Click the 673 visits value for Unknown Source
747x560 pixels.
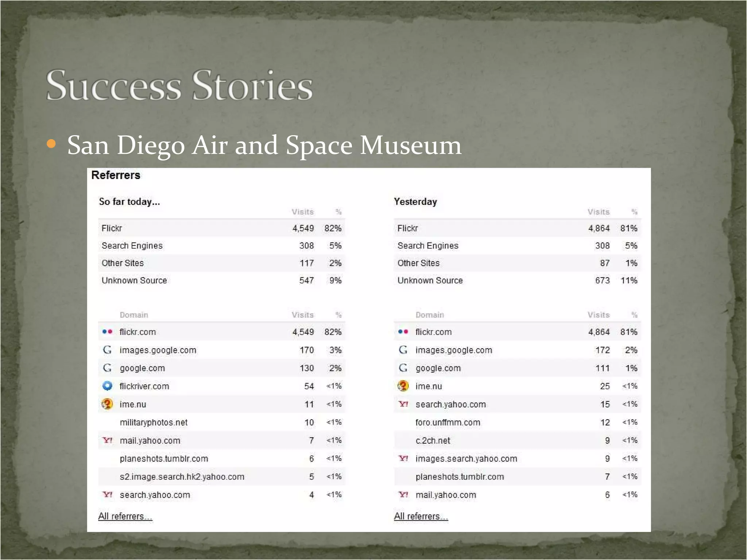pyautogui.click(x=602, y=280)
